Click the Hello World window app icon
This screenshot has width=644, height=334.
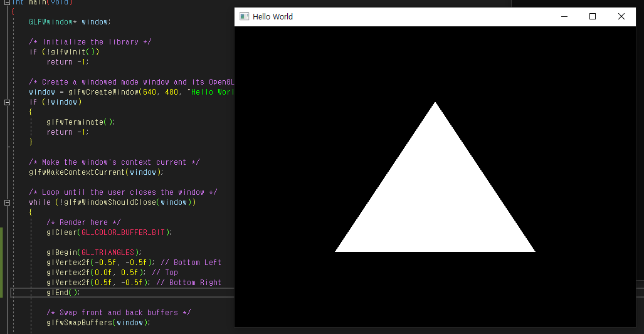coord(245,16)
